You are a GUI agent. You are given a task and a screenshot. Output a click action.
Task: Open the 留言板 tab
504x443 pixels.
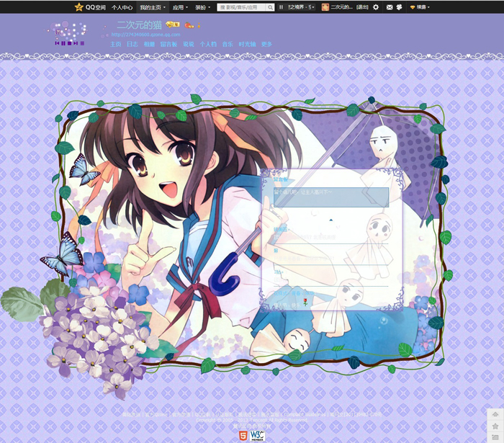point(168,44)
